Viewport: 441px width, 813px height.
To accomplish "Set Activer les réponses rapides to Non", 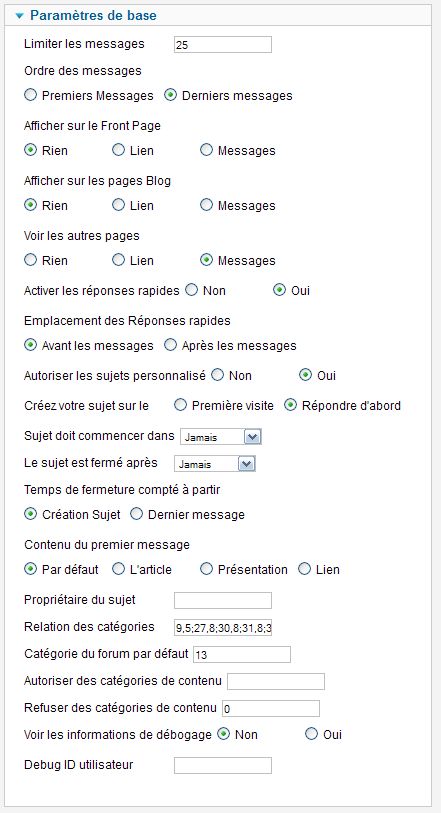I will tap(192, 290).
